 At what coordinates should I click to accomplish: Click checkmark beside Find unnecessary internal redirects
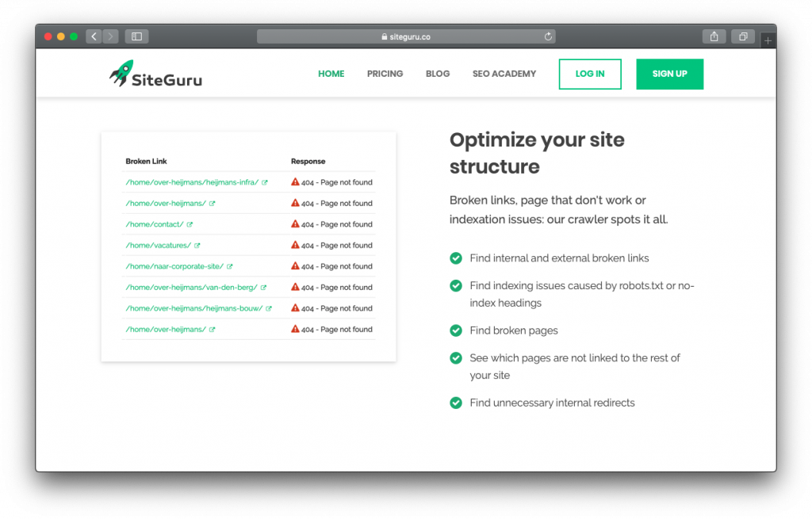tap(456, 403)
